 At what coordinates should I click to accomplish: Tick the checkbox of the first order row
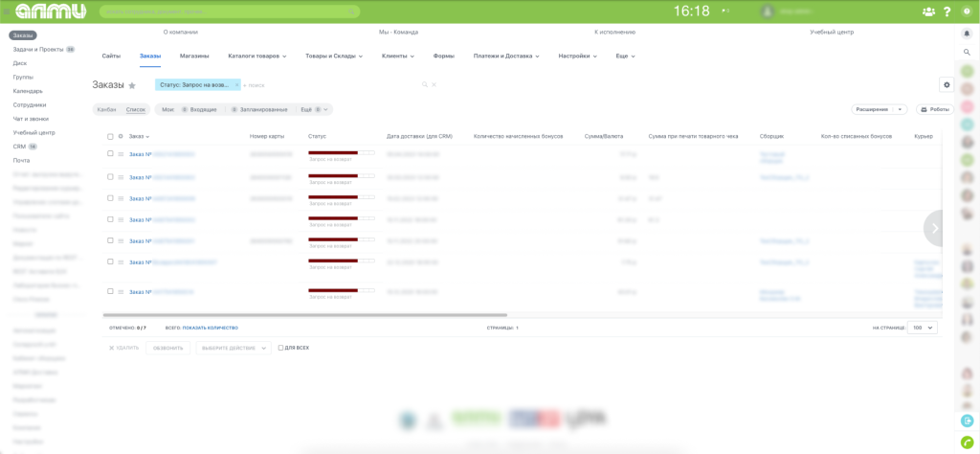click(110, 153)
